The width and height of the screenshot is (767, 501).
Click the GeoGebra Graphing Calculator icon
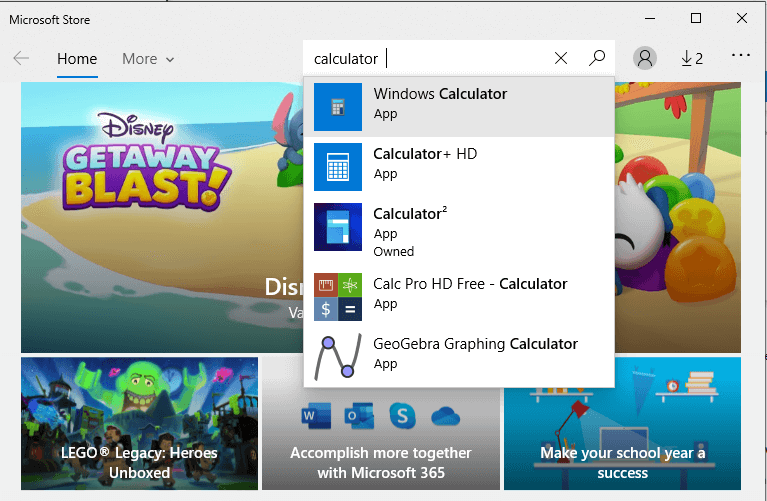pyautogui.click(x=338, y=357)
